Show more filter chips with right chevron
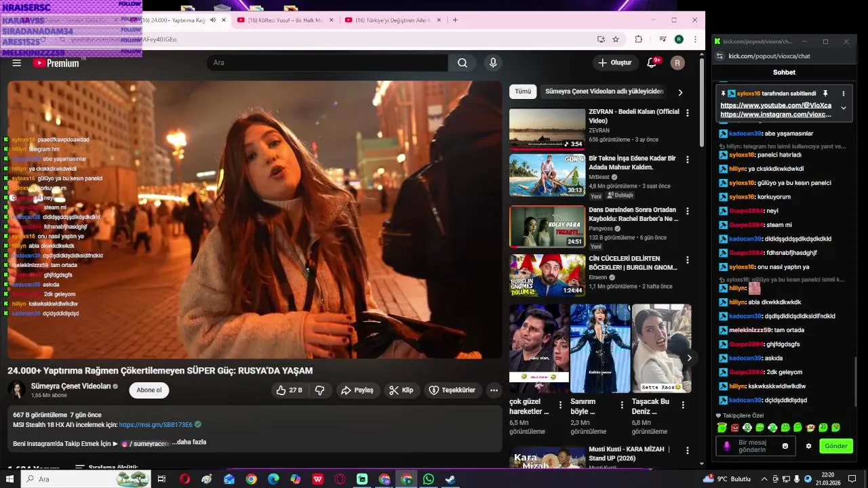Image resolution: width=868 pixels, height=488 pixels. 680,92
